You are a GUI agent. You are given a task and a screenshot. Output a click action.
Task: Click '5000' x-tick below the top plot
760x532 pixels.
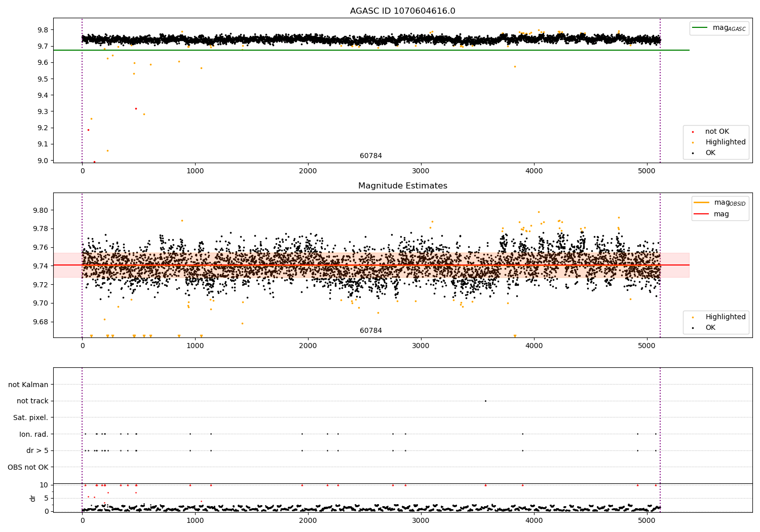tap(647, 171)
